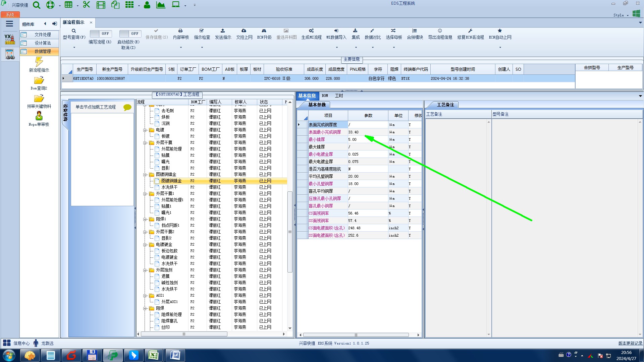Open the 预审关键物料 folder icon
The width and height of the screenshot is (644, 362).
click(39, 99)
